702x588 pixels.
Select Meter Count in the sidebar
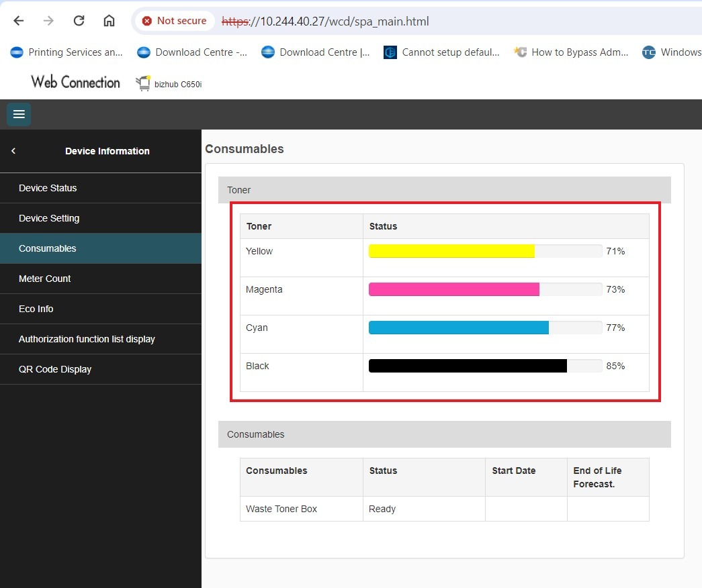[45, 279]
